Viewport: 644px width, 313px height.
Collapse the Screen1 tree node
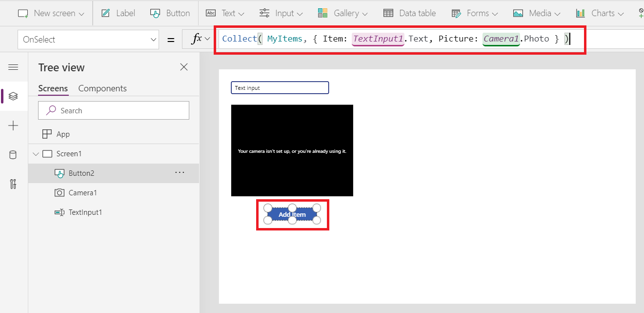click(36, 153)
